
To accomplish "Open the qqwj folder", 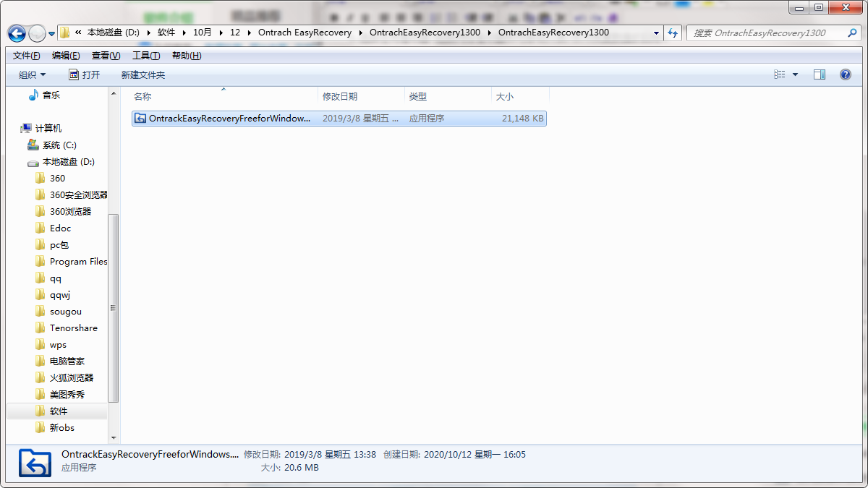I will 60,294.
